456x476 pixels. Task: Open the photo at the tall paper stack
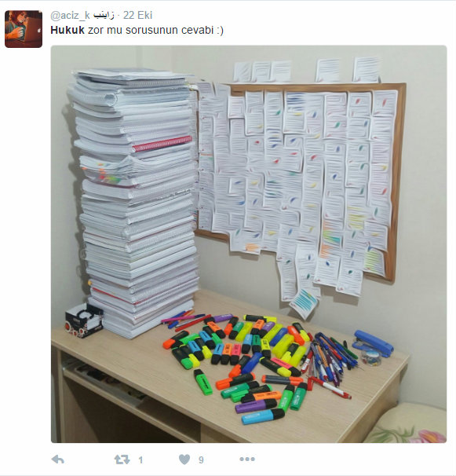point(133,202)
